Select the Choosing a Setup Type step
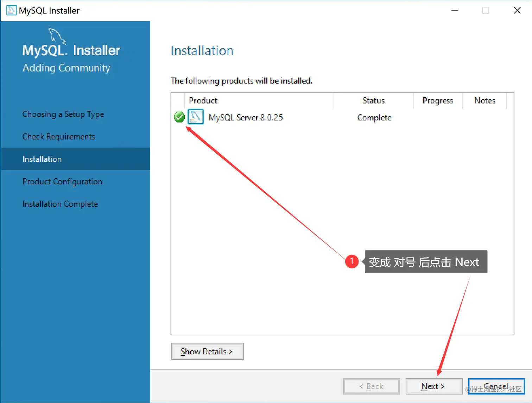Screen dimensions: 532x403 pos(63,114)
